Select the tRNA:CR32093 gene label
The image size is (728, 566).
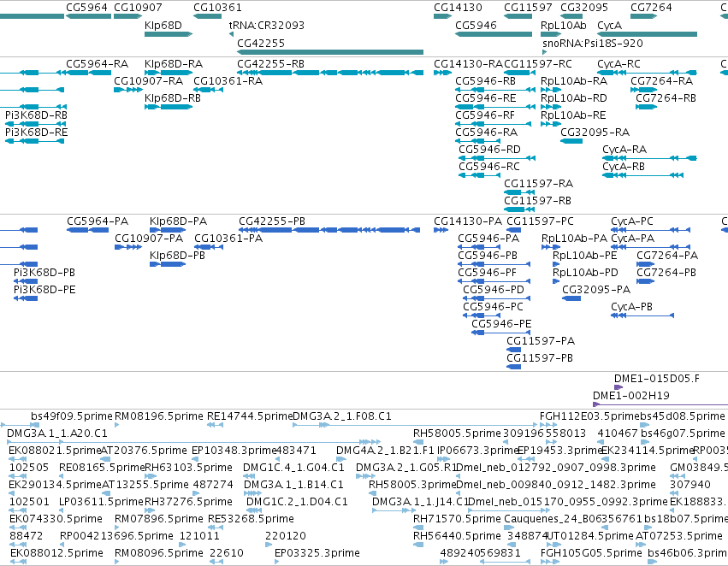point(267,25)
